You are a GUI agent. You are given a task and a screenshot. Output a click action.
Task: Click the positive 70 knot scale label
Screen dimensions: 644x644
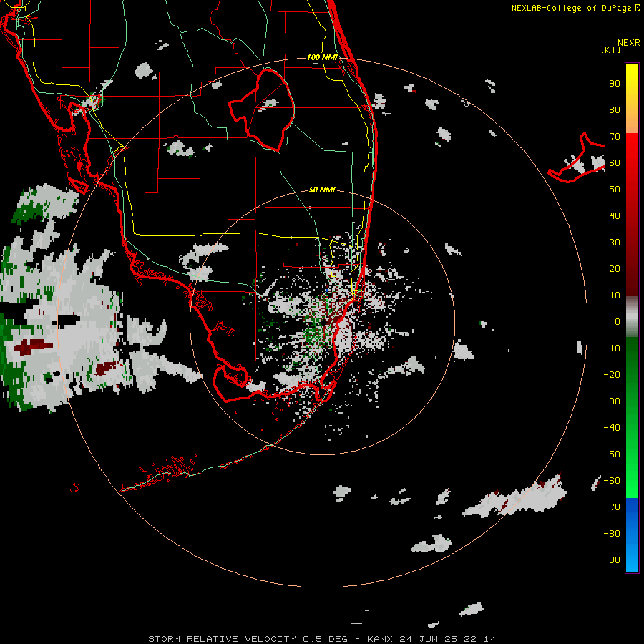(615, 137)
